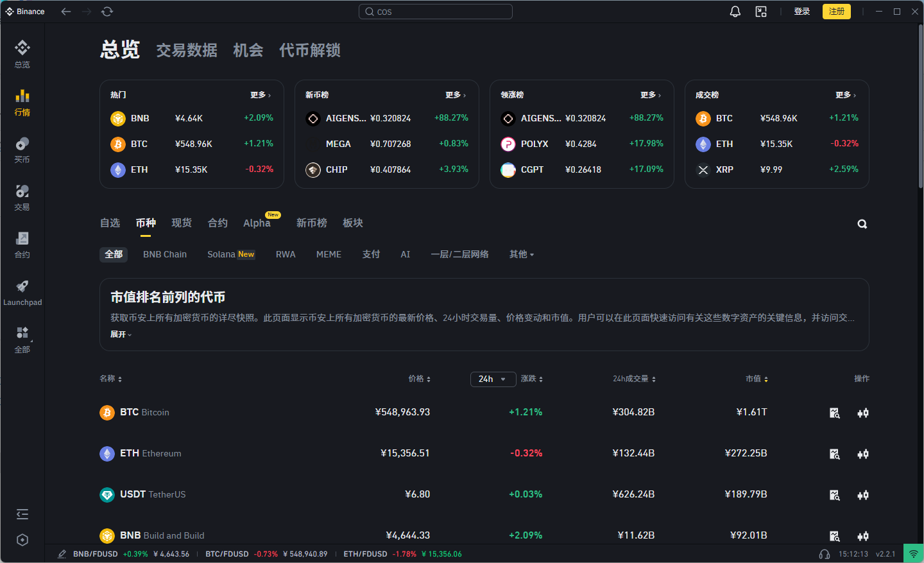Click the Binance logo in title bar
Viewport: 924px width, 563px height.
pos(25,12)
